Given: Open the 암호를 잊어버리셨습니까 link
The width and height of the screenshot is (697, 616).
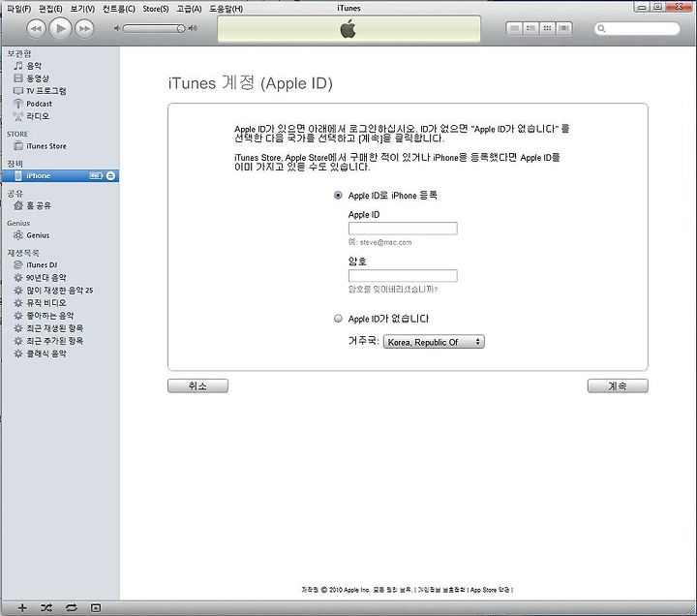Looking at the screenshot, I should pos(393,289).
